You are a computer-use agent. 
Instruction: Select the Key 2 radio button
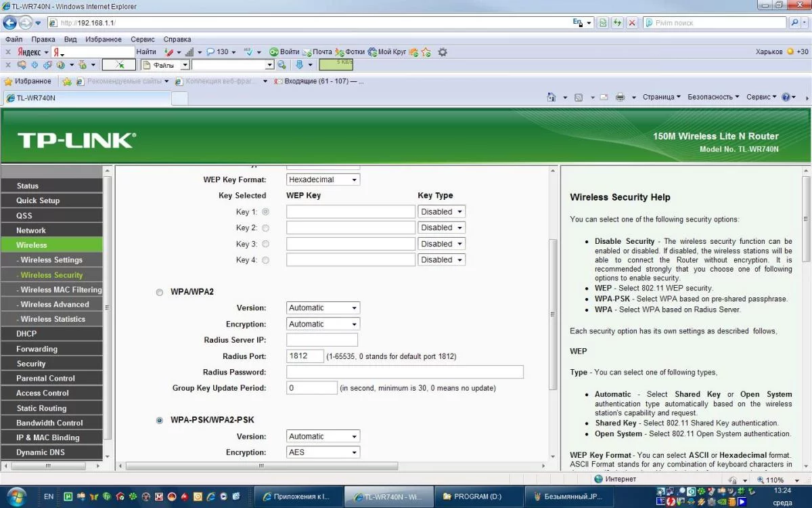265,228
